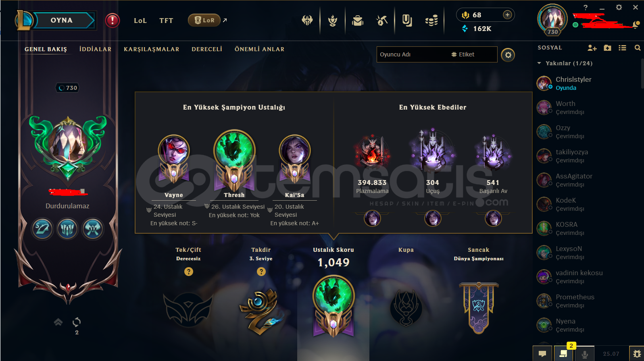Viewport: 644px width, 361px height.
Task: Open the RP purchase plus button
Action: pos(508,15)
